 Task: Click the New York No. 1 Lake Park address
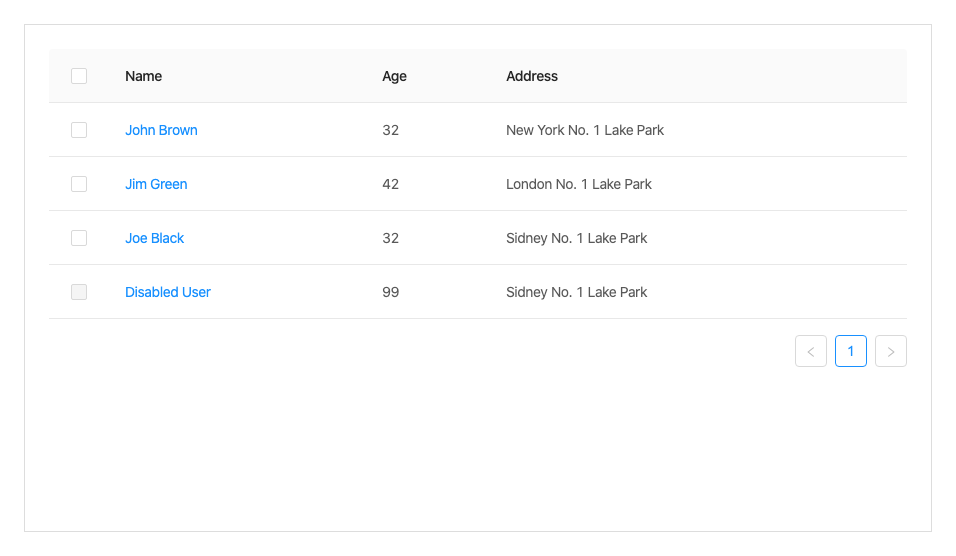point(585,130)
